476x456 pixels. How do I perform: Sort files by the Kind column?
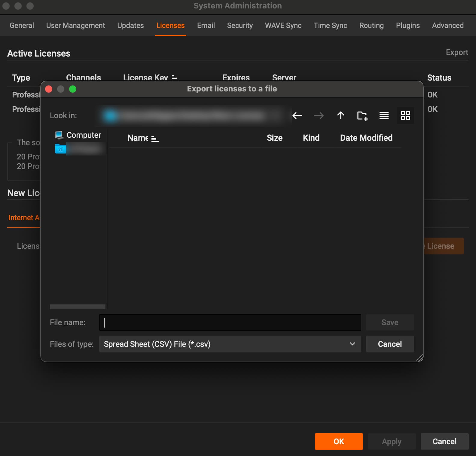click(x=311, y=138)
